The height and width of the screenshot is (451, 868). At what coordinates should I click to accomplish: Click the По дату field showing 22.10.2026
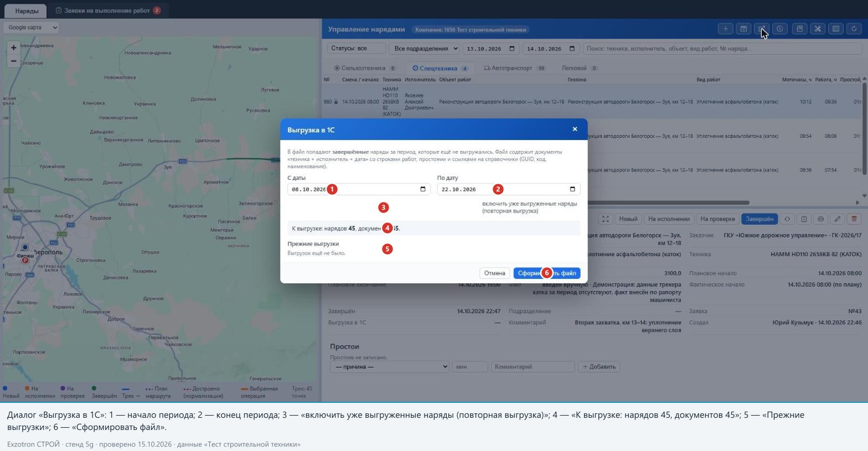509,189
